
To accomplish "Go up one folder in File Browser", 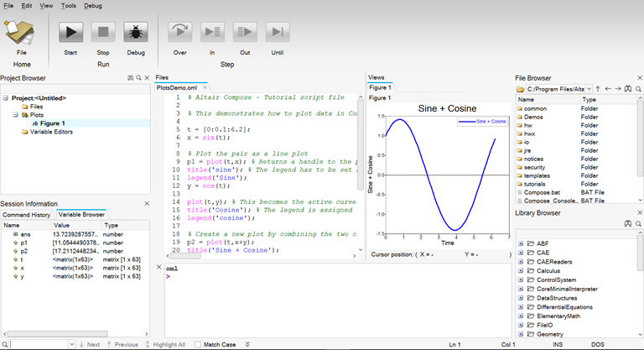I will [x=598, y=89].
